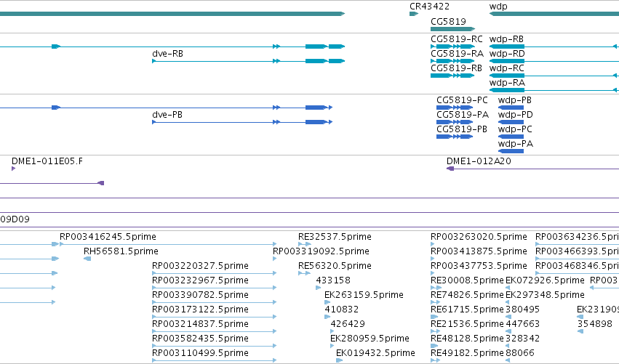Select EST RE49182.5prime
Screen dimensions: 619x364
click(467, 353)
